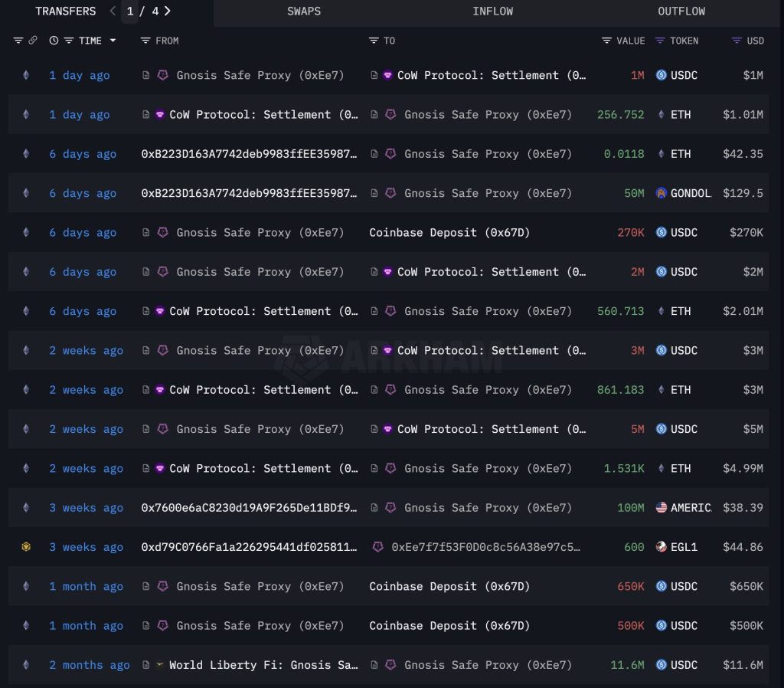Open the TOKEN column filter
The image size is (784, 688).
click(x=660, y=41)
